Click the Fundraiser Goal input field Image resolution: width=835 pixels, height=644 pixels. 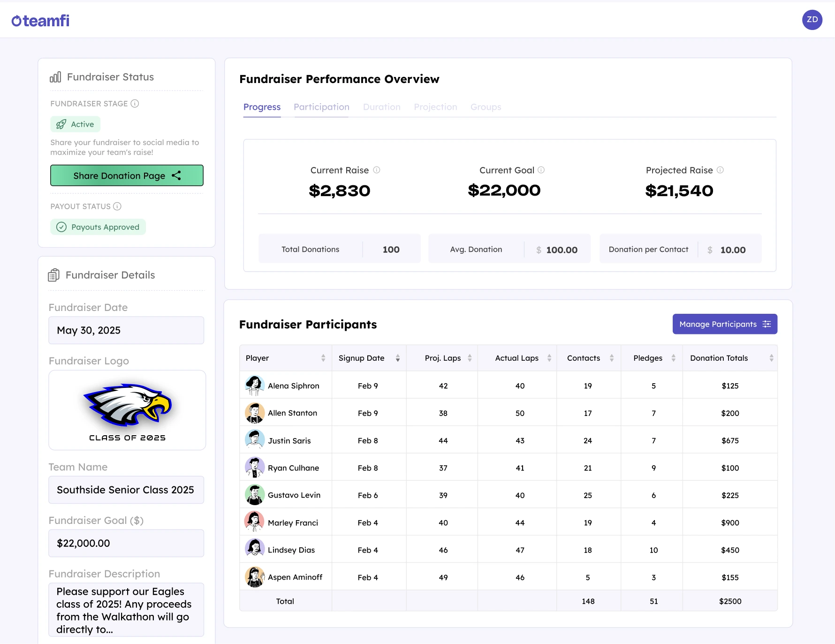pos(126,543)
